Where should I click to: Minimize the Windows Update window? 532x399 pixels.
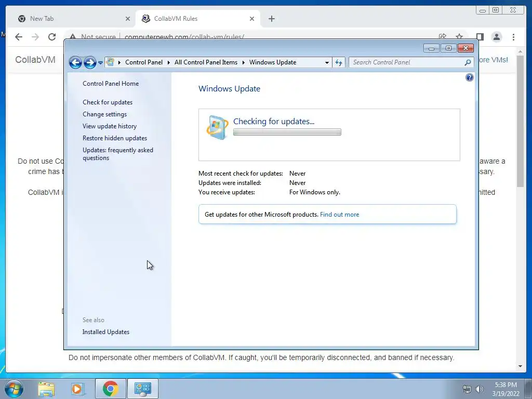click(431, 48)
